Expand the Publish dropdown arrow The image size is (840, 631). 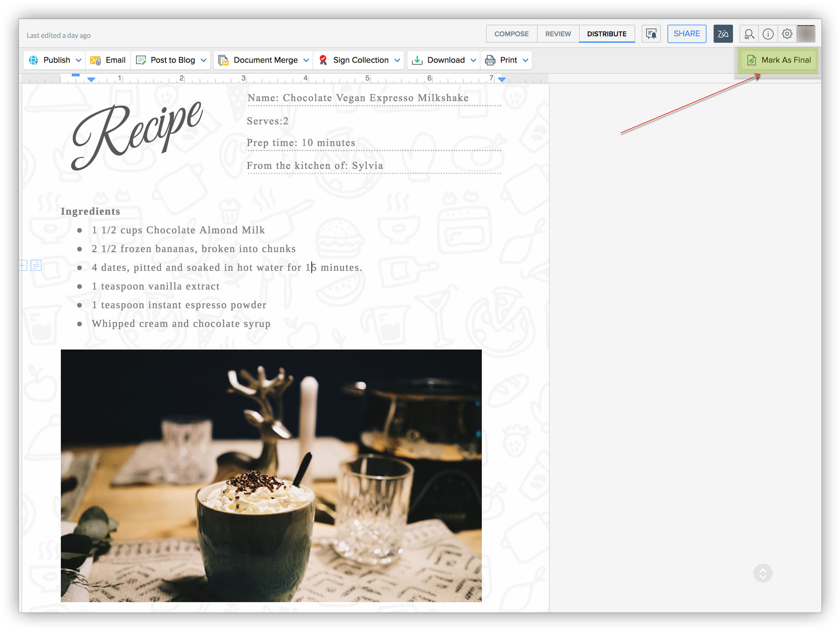pos(79,60)
